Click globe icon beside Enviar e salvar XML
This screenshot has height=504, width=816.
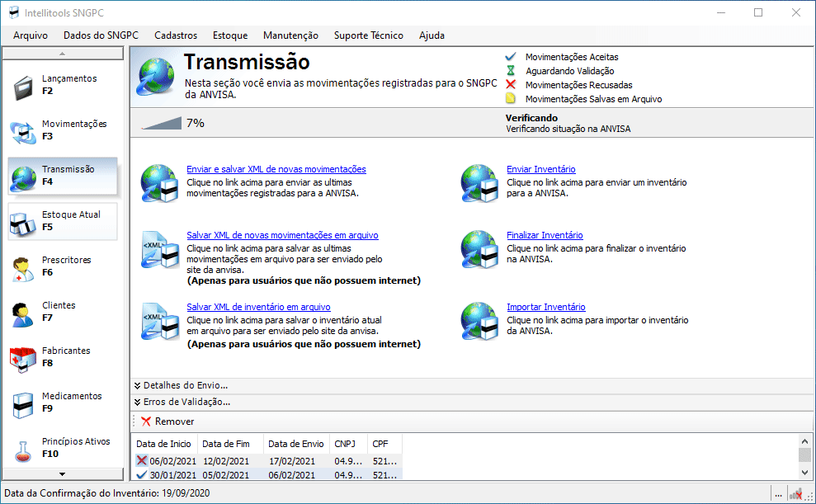coord(160,183)
